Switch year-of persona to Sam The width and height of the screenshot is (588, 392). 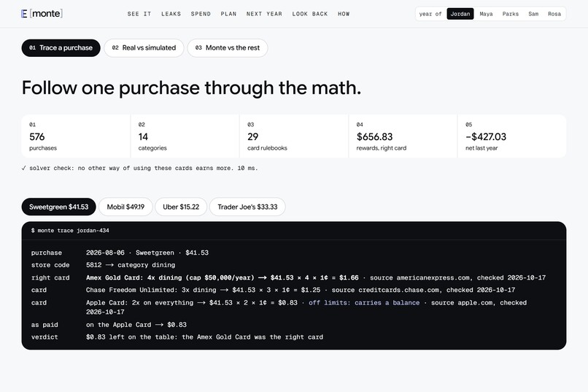tap(533, 14)
